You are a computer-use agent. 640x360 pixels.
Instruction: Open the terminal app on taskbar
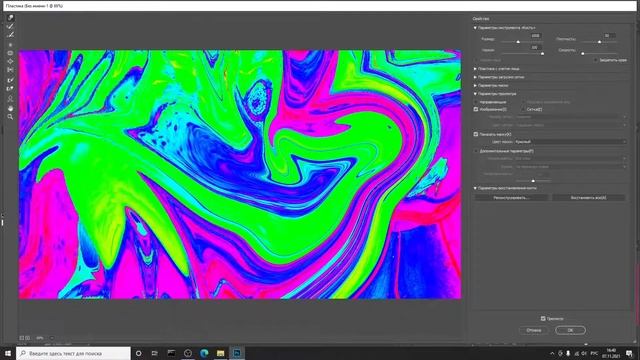click(171, 353)
